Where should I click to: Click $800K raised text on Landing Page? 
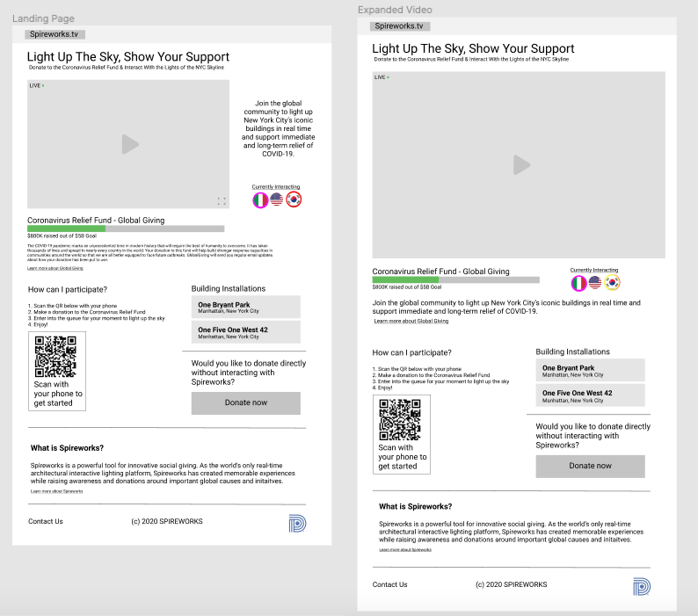point(62,236)
